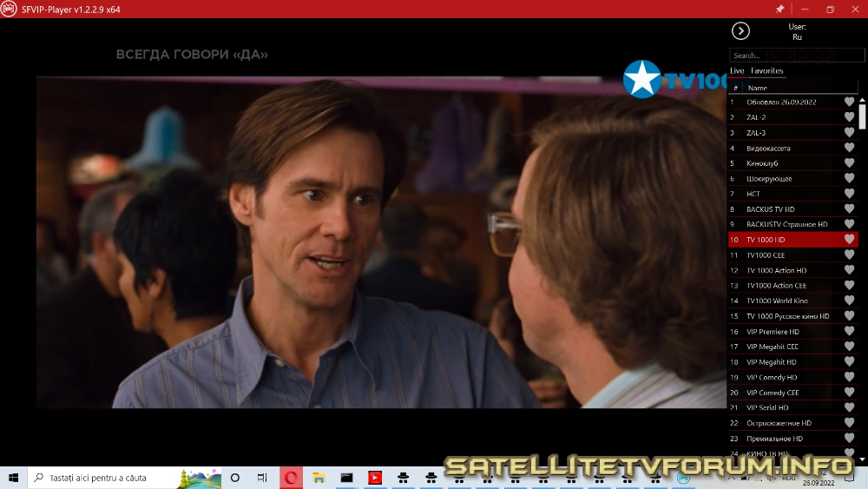Switch to the Favorites tab
868x489 pixels.
point(766,70)
